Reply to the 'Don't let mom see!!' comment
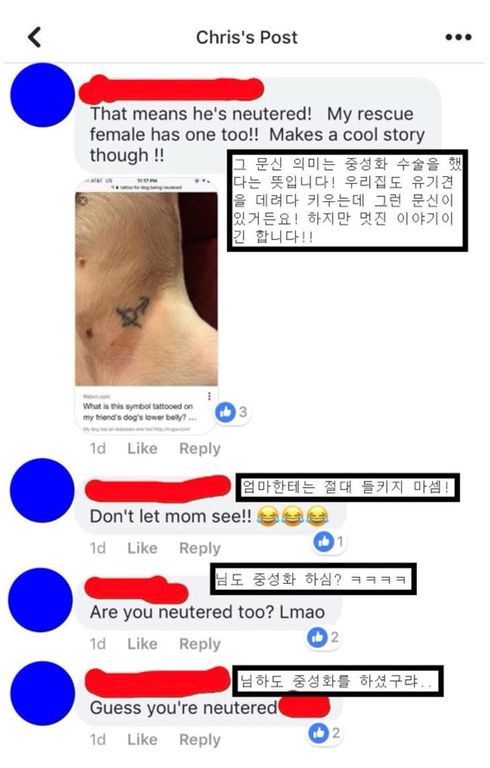The height and width of the screenshot is (768, 490). coord(200,549)
